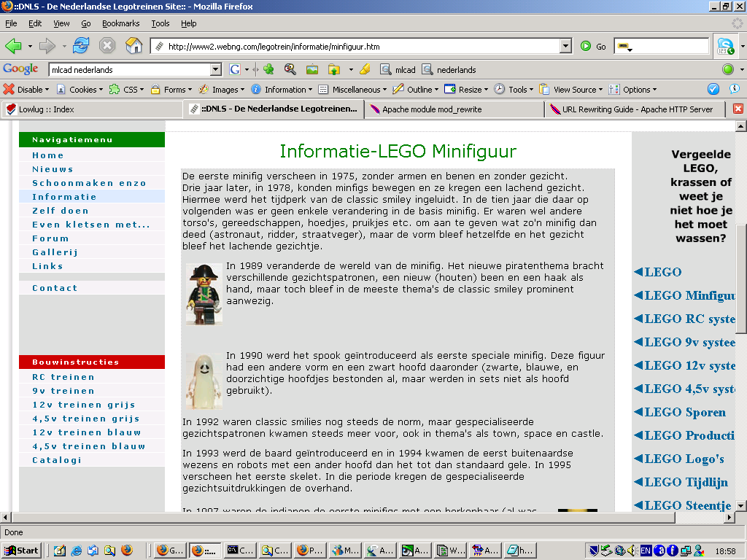Find word 'nederlands' via toolbar button
Viewport: 747px width, 560px height.
449,69
